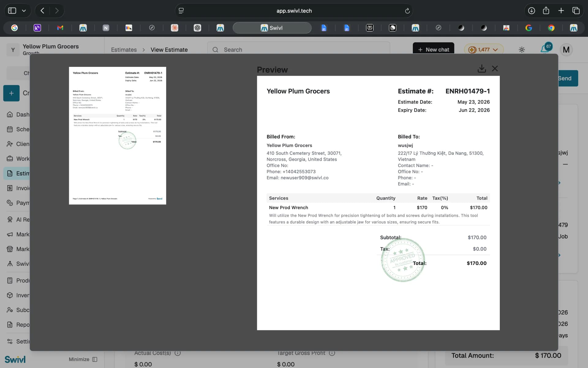Open Dashboard in sidebar
This screenshot has width=588, height=368.
18,114
